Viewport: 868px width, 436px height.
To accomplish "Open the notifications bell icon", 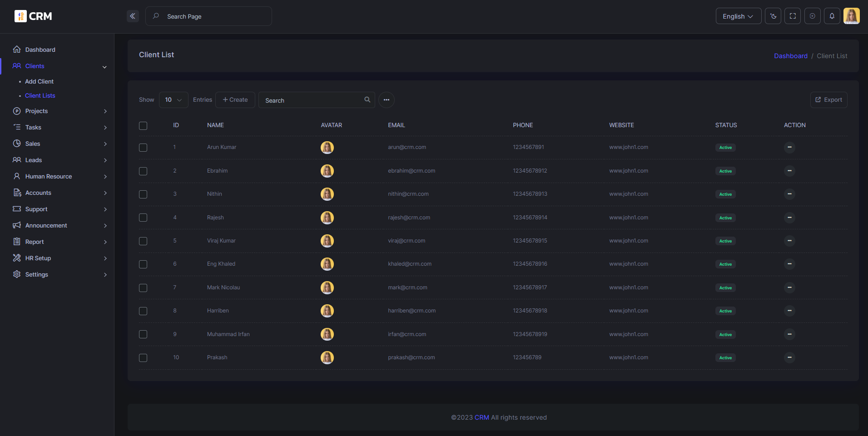I will coord(832,16).
